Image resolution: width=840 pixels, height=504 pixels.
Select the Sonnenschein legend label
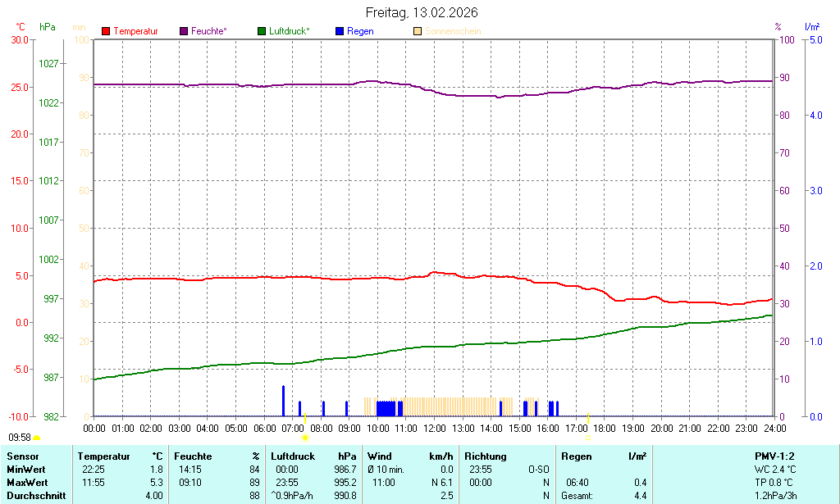453,31
